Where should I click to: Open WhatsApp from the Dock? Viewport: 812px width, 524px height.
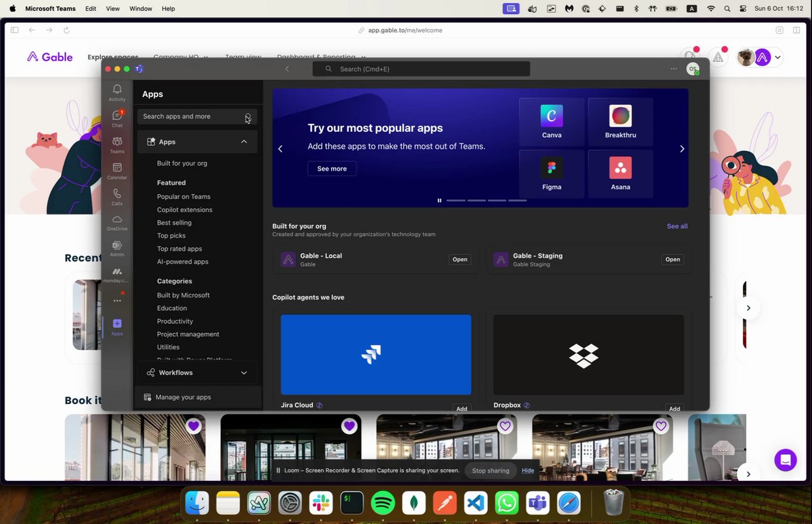coord(507,503)
